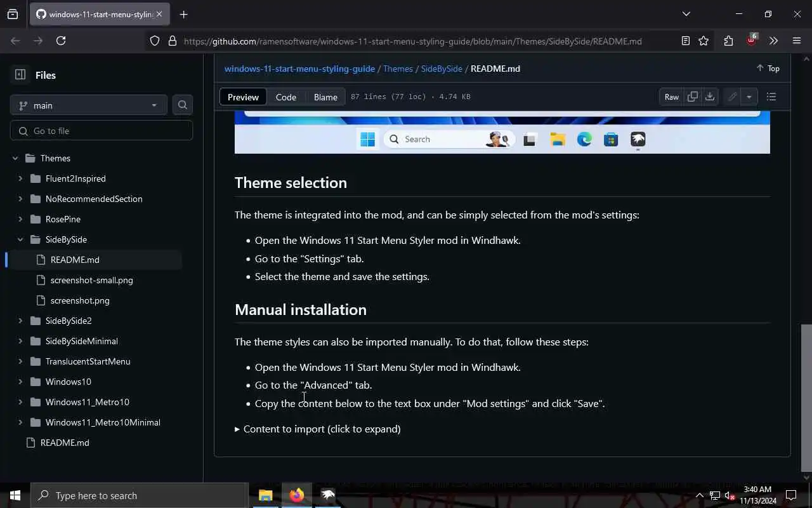Expand the RosePine folder
The height and width of the screenshot is (508, 812).
point(20,219)
